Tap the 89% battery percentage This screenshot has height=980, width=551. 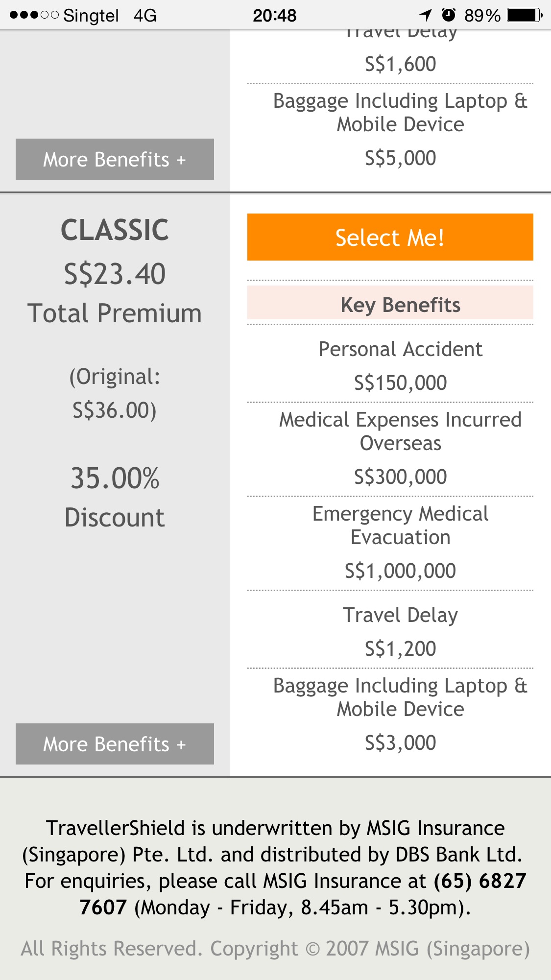tap(482, 16)
